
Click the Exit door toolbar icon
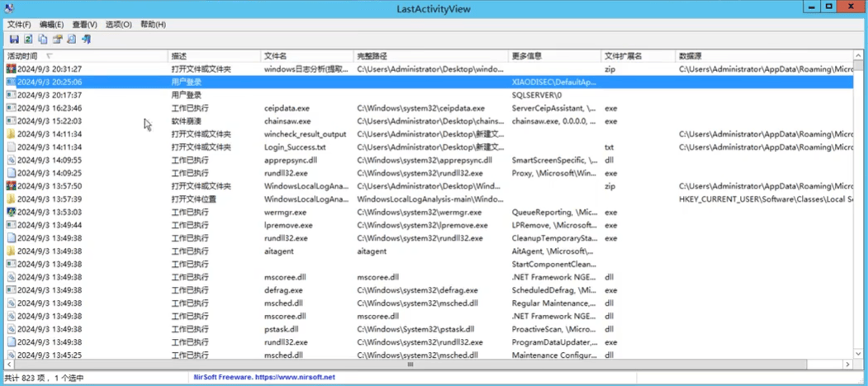click(86, 39)
